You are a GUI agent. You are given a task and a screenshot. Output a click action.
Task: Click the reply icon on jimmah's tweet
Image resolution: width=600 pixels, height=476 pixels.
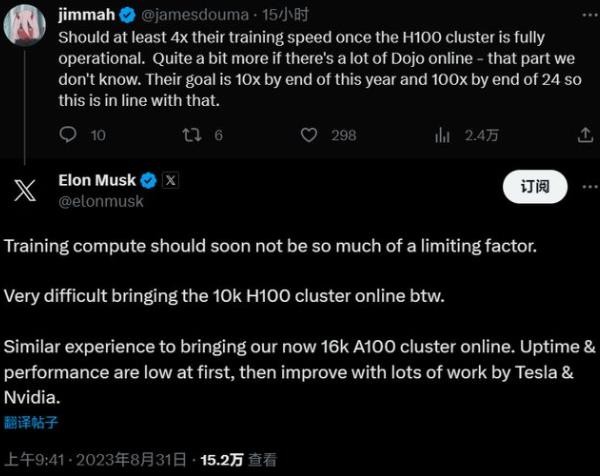[68, 135]
